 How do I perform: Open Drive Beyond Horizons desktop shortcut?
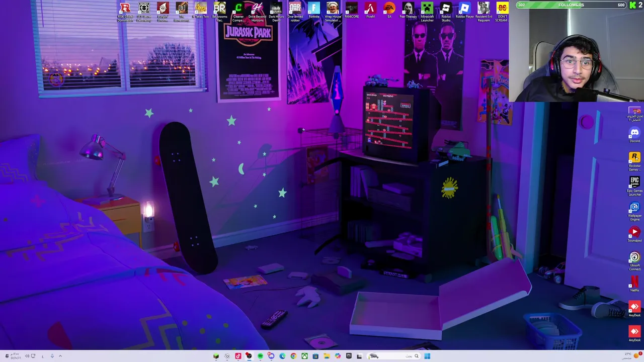pos(257,12)
